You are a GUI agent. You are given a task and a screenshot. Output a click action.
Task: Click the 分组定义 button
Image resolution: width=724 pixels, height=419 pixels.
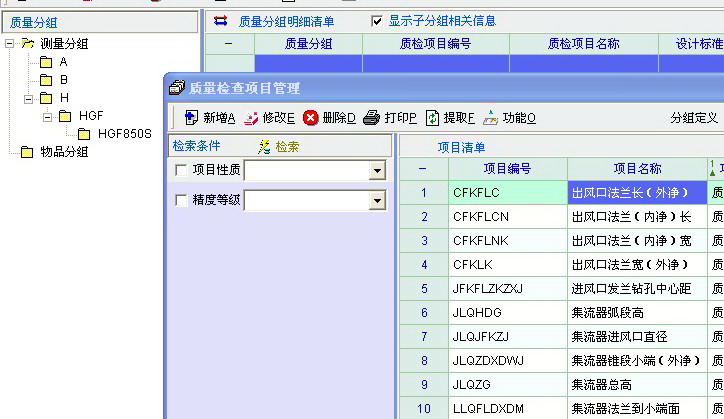[694, 118]
